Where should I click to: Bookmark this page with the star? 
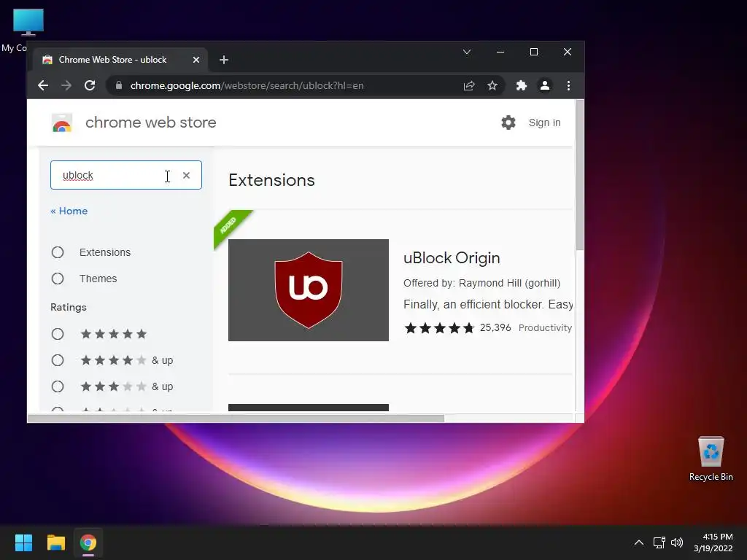[x=492, y=85]
